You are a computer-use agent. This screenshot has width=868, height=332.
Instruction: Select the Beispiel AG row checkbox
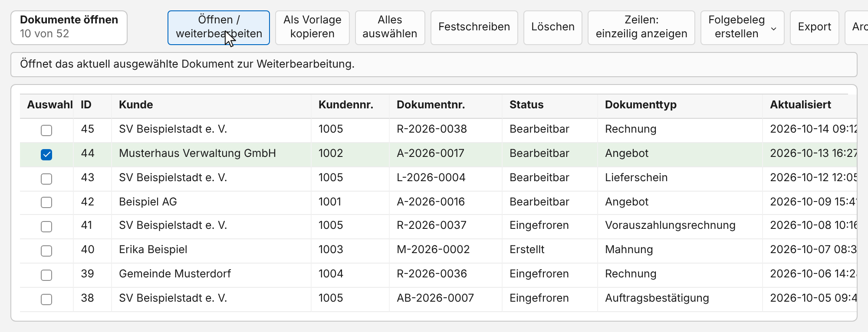tap(46, 202)
